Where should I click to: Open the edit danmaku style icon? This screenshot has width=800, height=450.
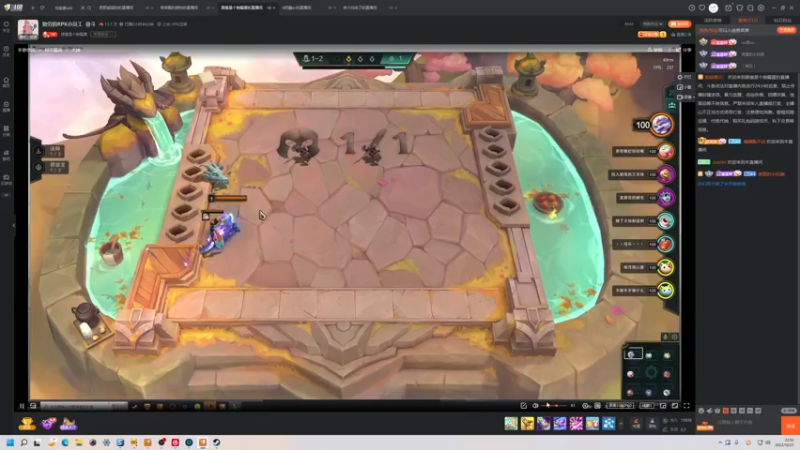[x=523, y=406]
